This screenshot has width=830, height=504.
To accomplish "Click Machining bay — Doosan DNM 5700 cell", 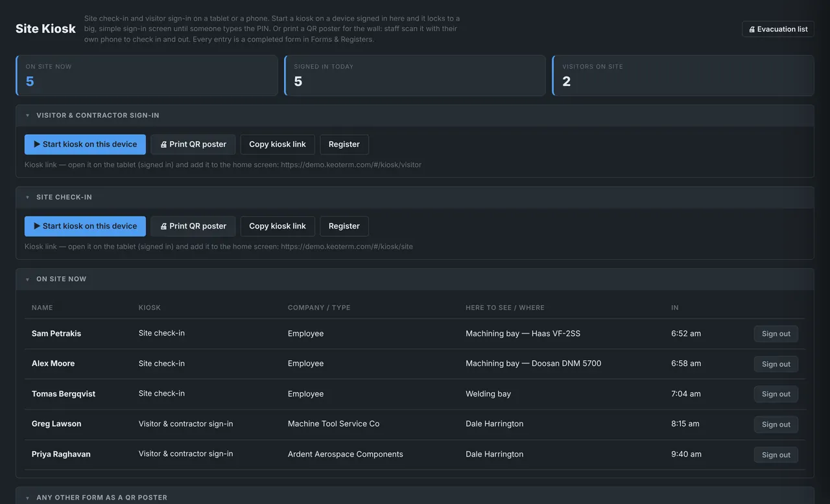I will pos(534,363).
